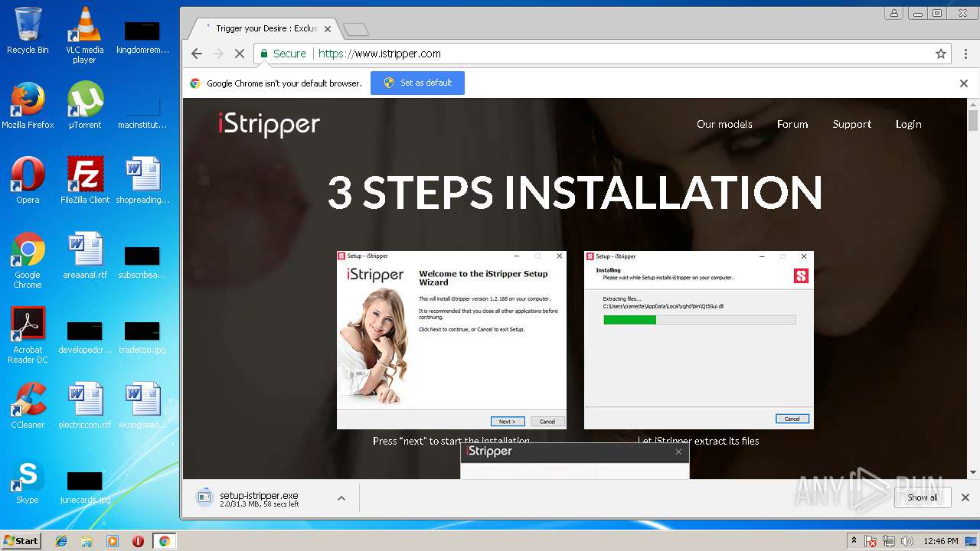
Task: Open electriccom.rtf document on desktop
Action: coord(85,406)
